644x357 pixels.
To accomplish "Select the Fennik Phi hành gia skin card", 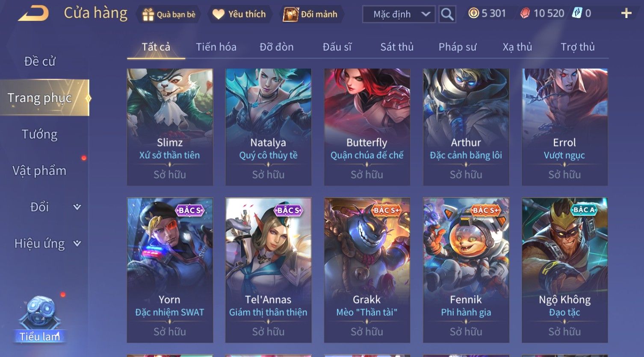I will coord(466,270).
